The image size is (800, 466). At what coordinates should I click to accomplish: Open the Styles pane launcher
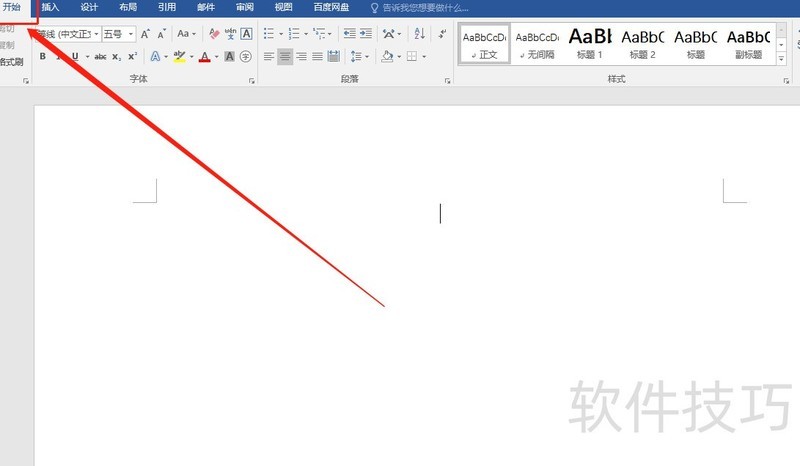[x=786, y=81]
